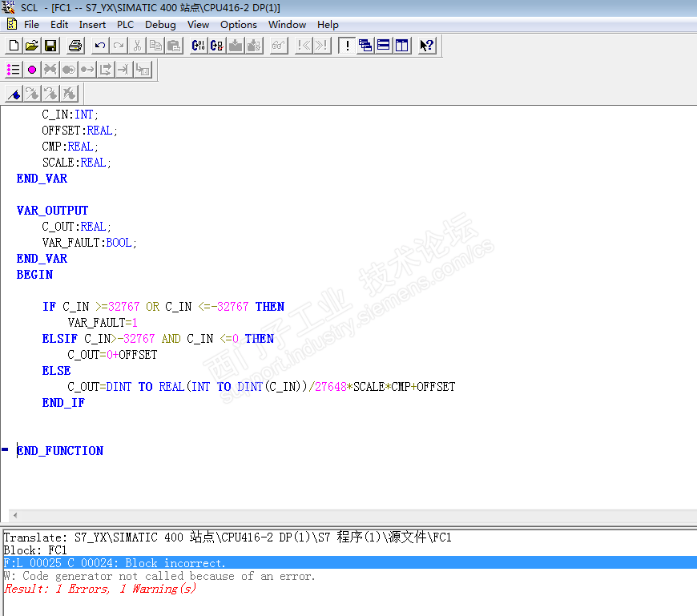The height and width of the screenshot is (616, 697).
Task: Run to the cursor position
Action: coord(124,70)
